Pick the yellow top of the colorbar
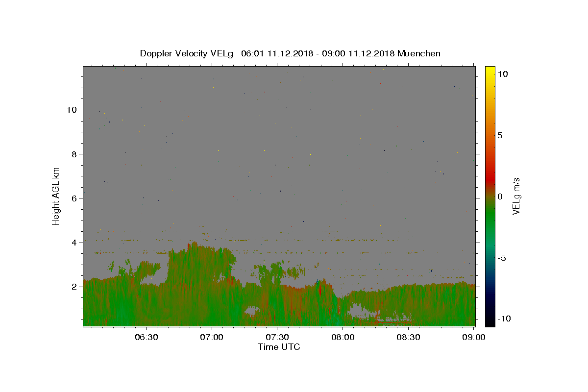Viewport: 588px width, 392px height. (490, 71)
